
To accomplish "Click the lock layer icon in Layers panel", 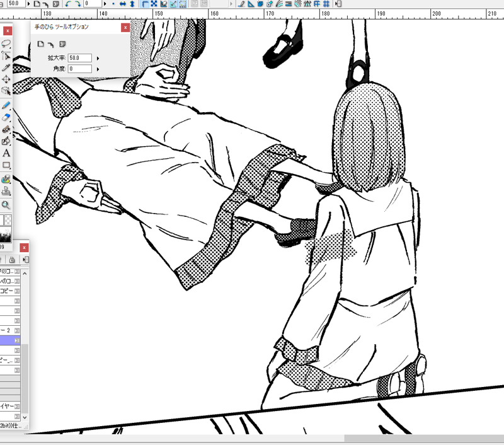I will (12, 260).
